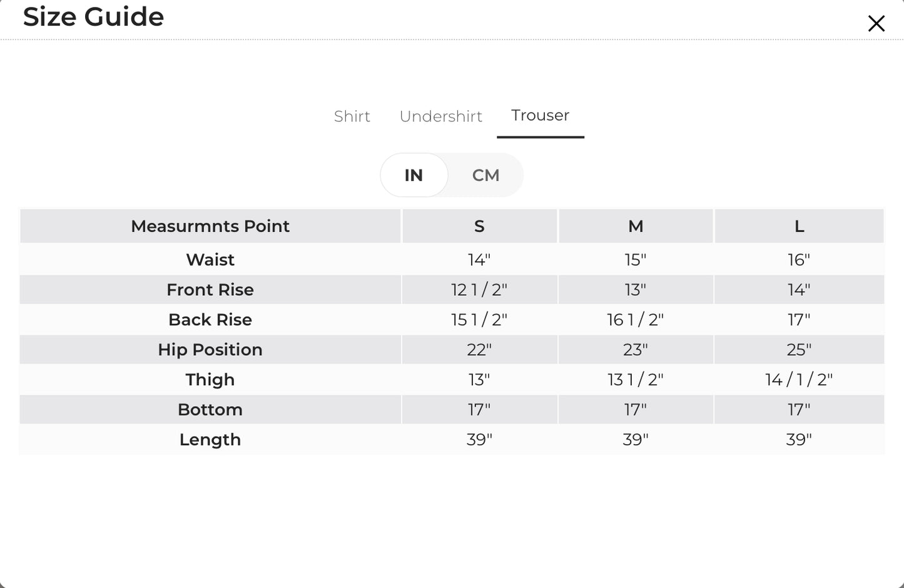Select the Trouser tab
904x588 pixels.
(x=541, y=116)
